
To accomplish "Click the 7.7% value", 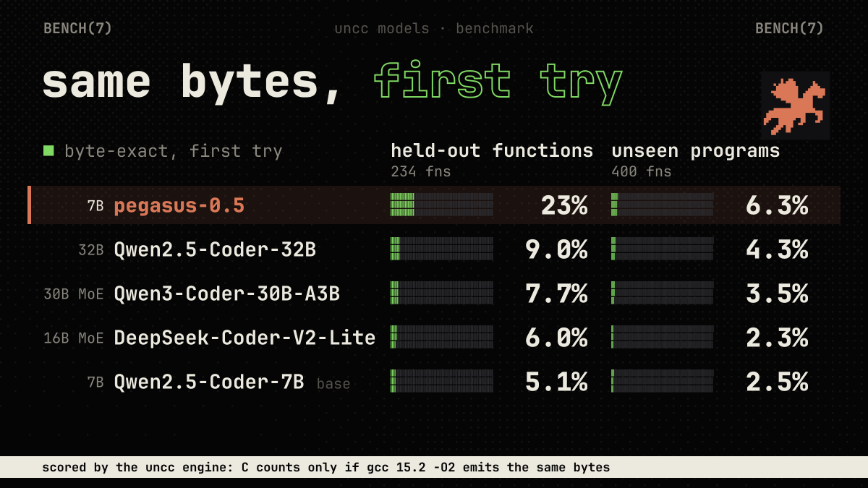I will [x=556, y=294].
